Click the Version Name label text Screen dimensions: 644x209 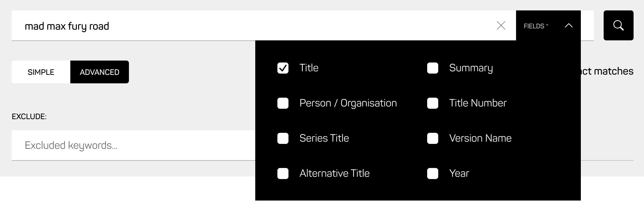pos(480,138)
